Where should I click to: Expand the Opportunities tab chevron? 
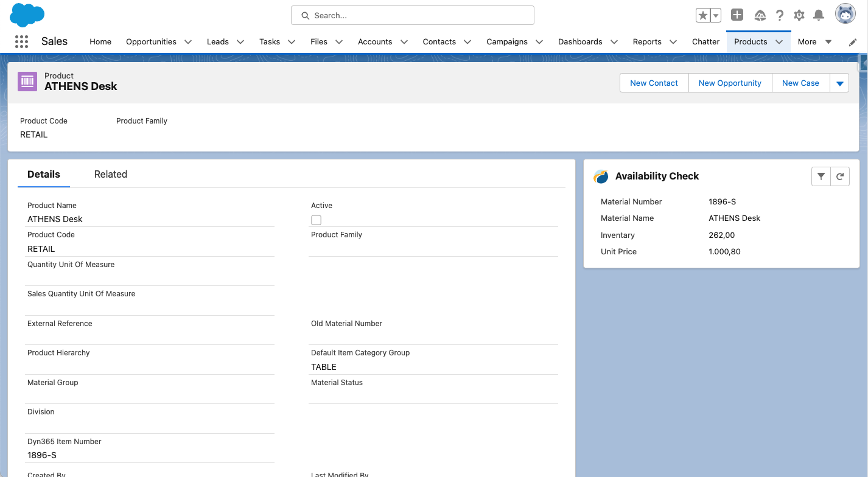pos(188,42)
